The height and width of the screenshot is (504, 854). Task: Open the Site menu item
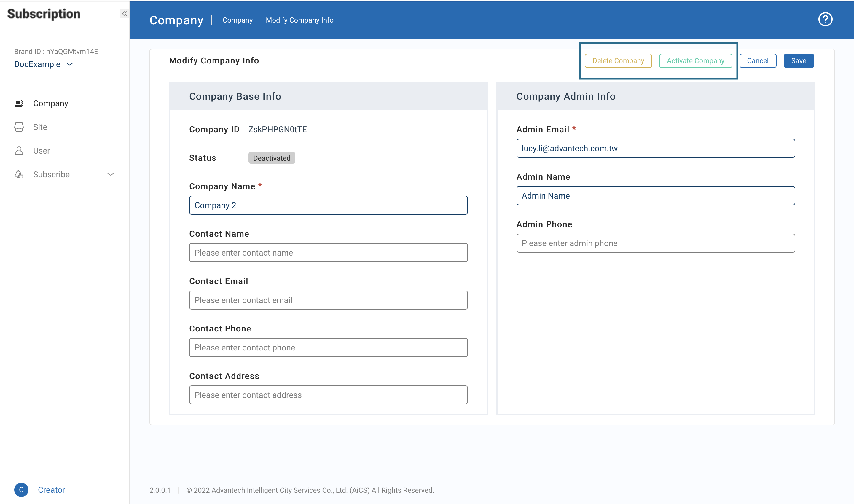pos(40,127)
